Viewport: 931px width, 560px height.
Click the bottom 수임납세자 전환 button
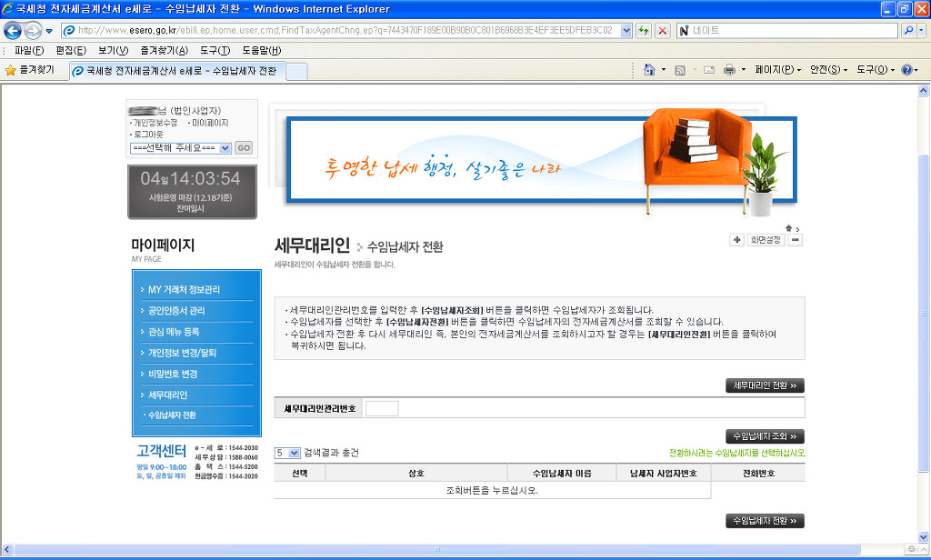pos(765,521)
